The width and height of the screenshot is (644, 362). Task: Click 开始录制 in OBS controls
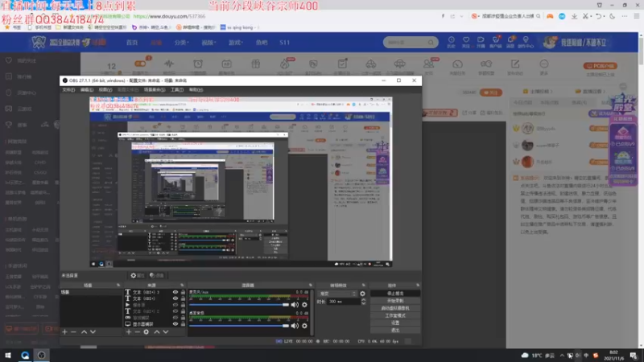click(395, 301)
